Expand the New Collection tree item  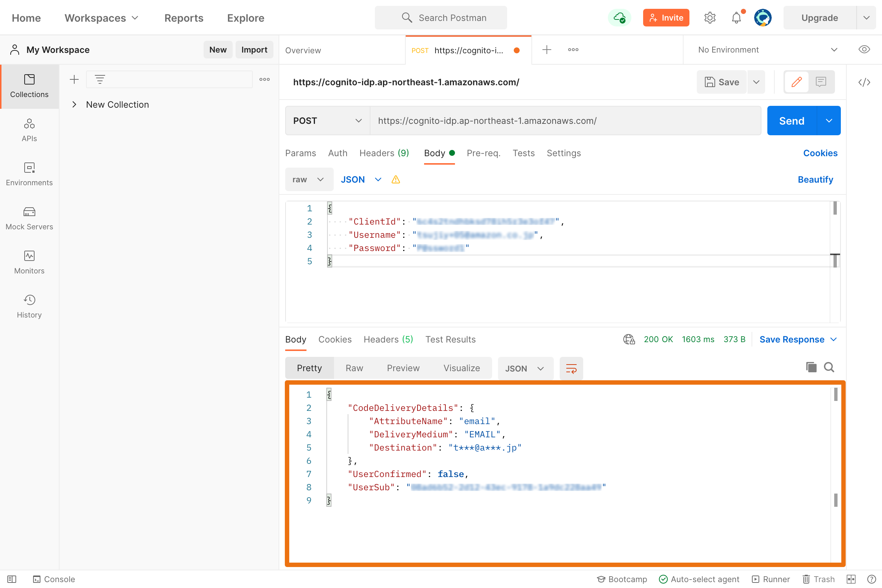pos(74,105)
